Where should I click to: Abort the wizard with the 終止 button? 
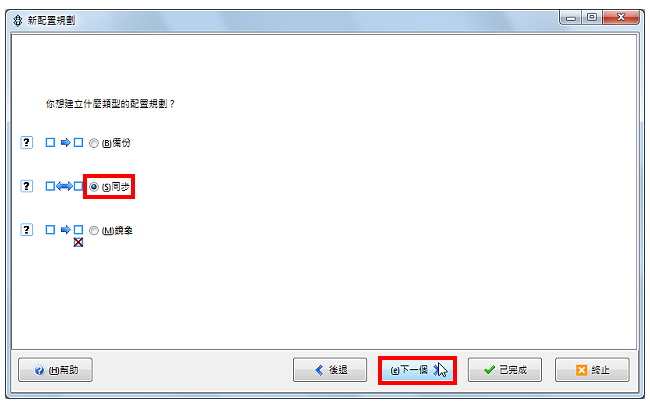pos(592,370)
